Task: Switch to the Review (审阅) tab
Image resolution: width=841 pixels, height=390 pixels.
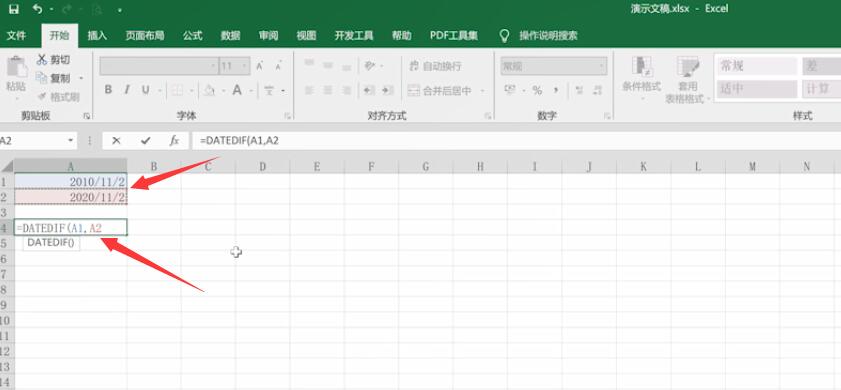Action: point(269,35)
